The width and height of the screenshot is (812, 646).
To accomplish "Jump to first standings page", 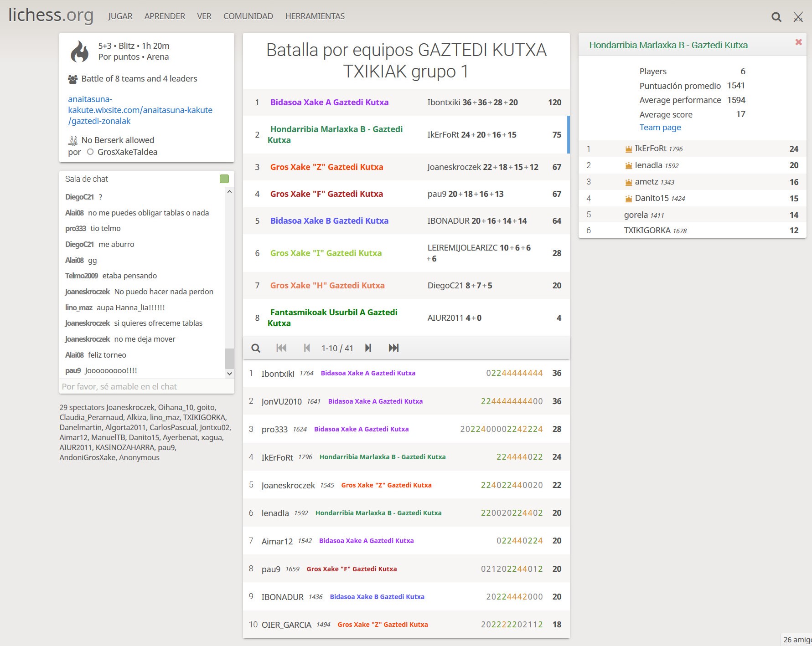I will [281, 348].
